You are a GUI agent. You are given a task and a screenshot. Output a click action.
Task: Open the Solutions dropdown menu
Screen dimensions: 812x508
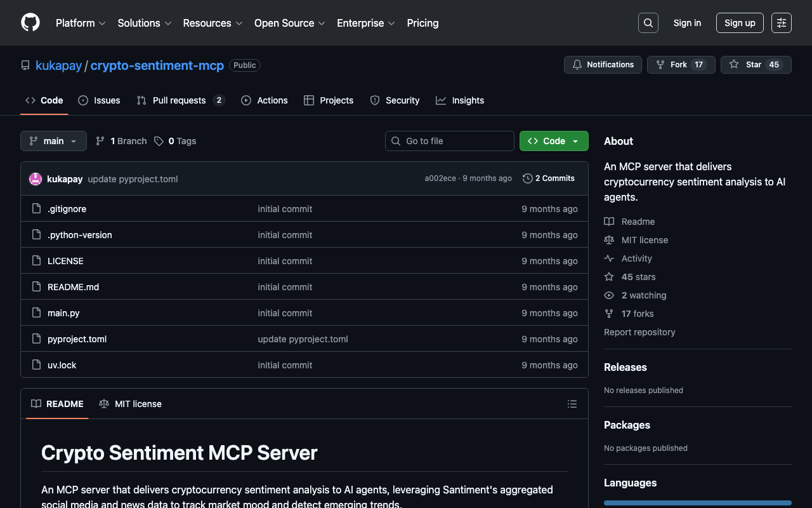(144, 23)
